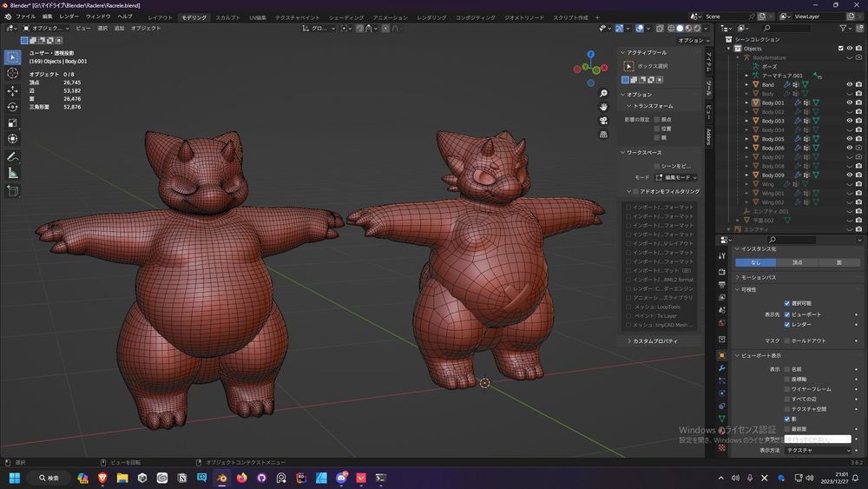Image resolution: width=868 pixels, height=489 pixels.
Task: Open Windows Start menu
Action: click(x=15, y=478)
